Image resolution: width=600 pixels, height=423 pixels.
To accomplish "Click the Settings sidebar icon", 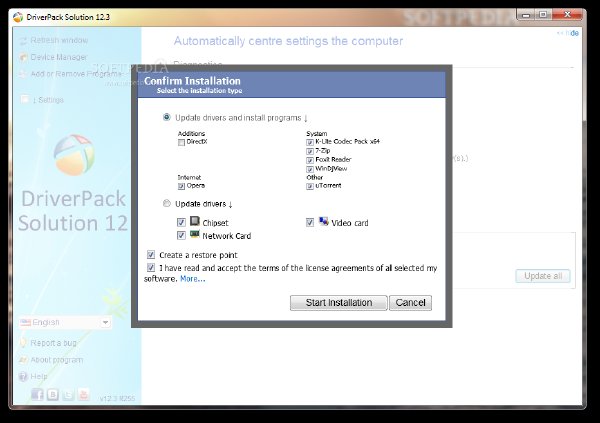I will click(24, 100).
